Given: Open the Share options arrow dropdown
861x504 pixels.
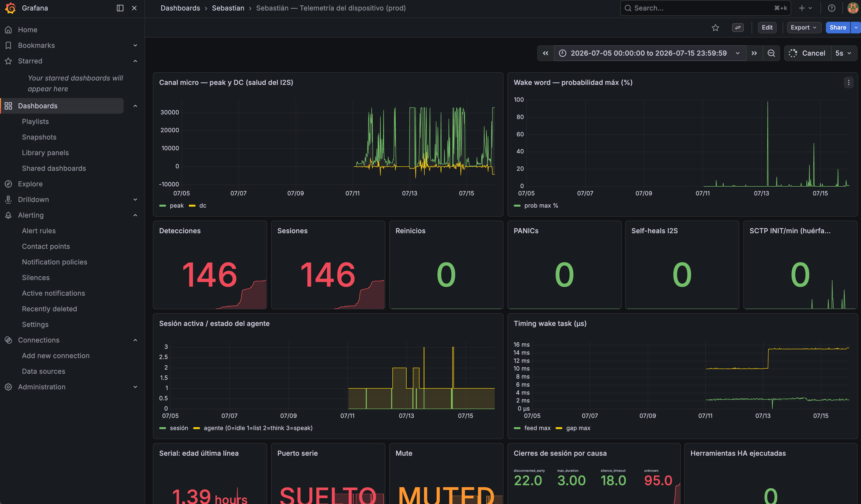Looking at the screenshot, I should [856, 28].
